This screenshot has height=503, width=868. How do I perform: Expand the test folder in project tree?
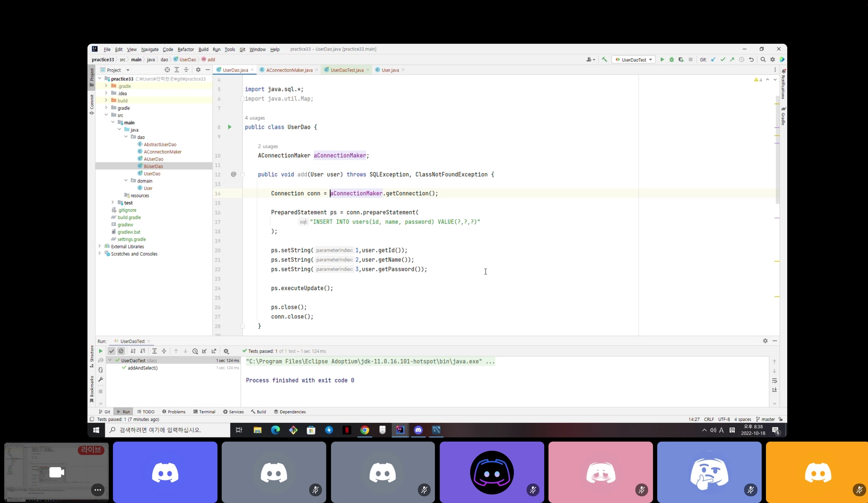[x=113, y=203]
